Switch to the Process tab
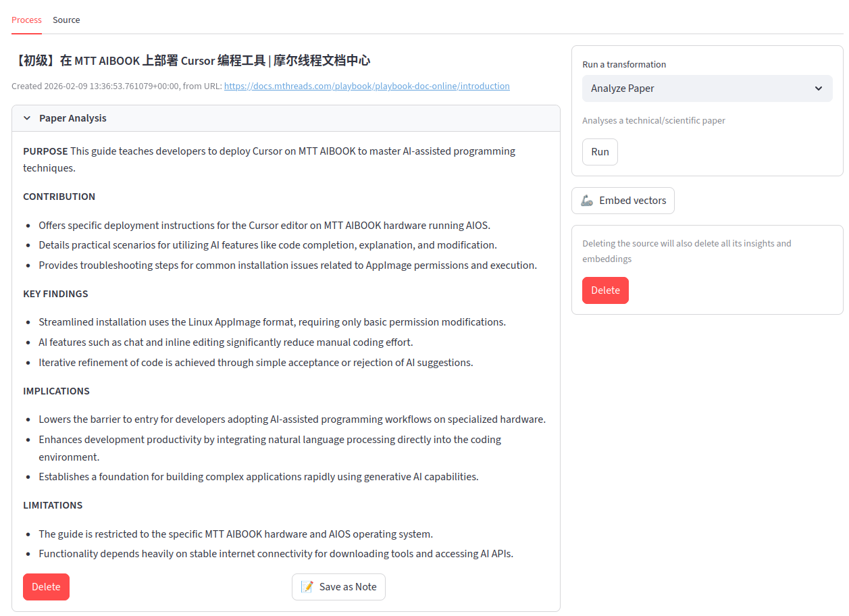This screenshot has height=616, width=849. (26, 20)
